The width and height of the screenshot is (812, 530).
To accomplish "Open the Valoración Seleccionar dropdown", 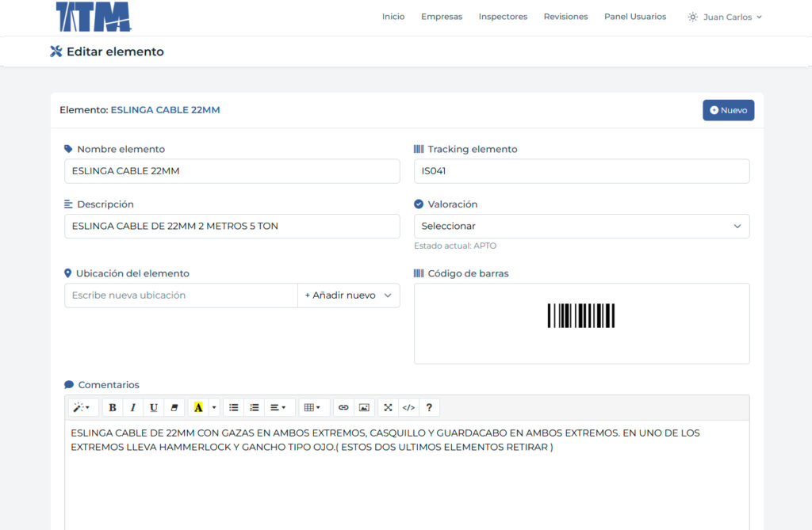I will (x=581, y=227).
